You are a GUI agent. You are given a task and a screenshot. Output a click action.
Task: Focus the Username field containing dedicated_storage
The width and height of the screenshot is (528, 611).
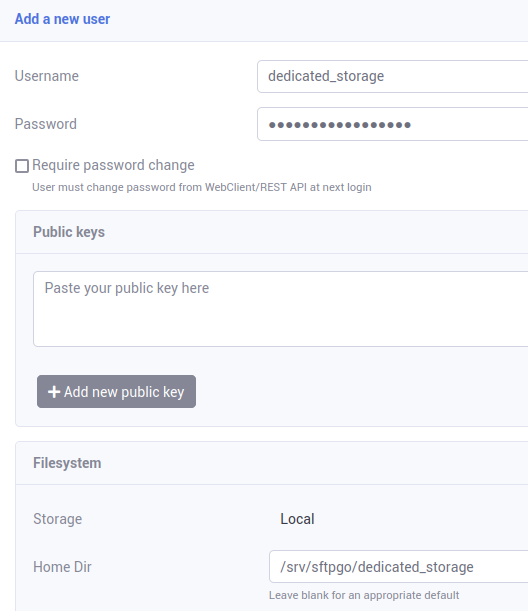pyautogui.click(x=392, y=76)
